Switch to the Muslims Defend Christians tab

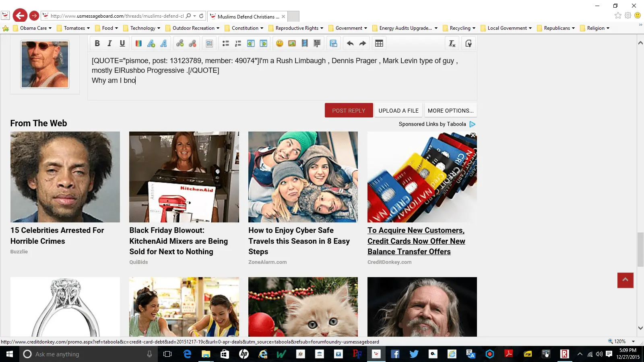click(x=246, y=16)
